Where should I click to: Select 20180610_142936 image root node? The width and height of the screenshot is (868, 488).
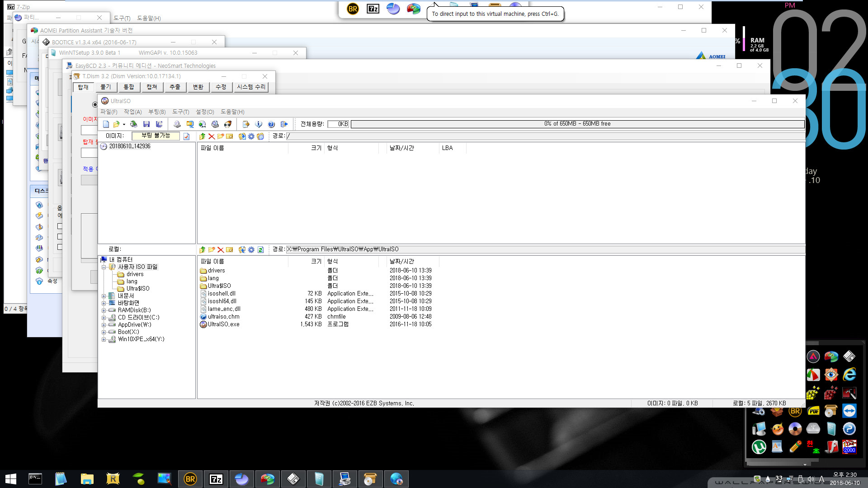129,146
